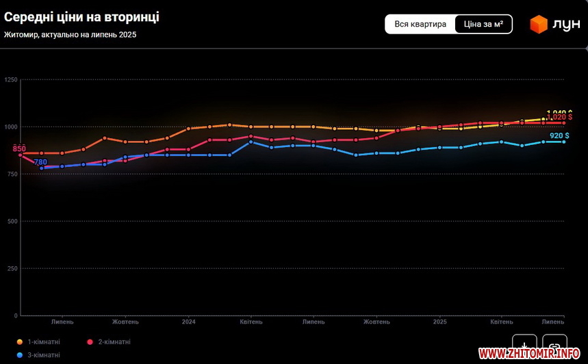Click the 780 starting point label
588x364 pixels.
[x=40, y=162]
